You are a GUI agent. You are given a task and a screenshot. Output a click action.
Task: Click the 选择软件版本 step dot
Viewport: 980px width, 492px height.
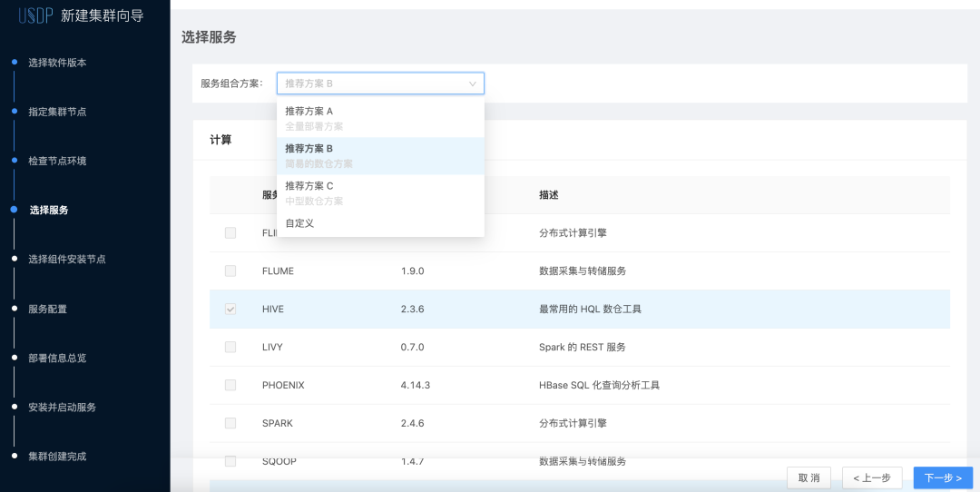pos(14,63)
